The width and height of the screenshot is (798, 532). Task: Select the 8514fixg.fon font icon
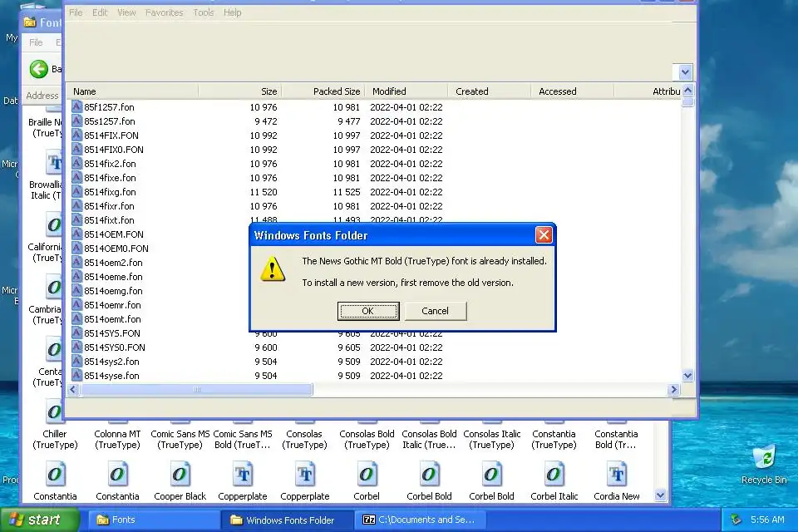[x=76, y=192]
